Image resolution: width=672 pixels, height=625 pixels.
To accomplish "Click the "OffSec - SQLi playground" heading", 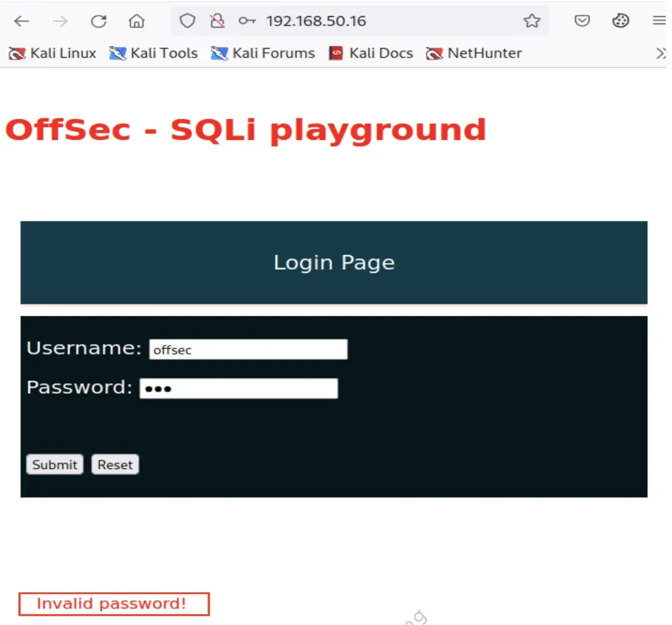I will click(x=246, y=130).
